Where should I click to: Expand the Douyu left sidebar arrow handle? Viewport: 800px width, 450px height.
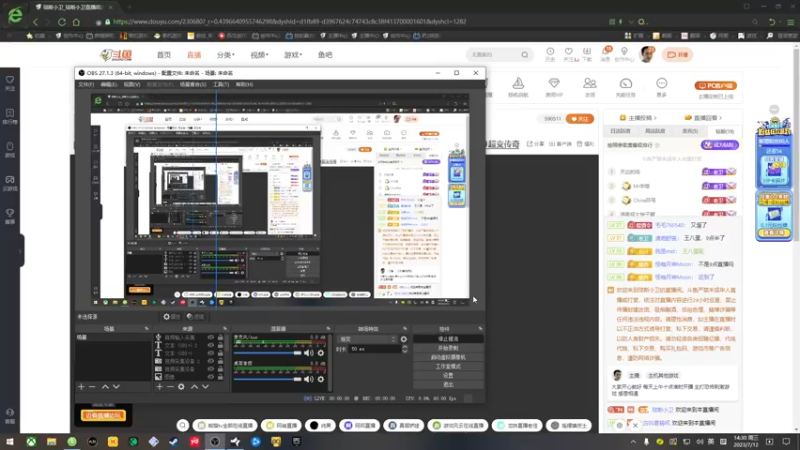pos(20,251)
